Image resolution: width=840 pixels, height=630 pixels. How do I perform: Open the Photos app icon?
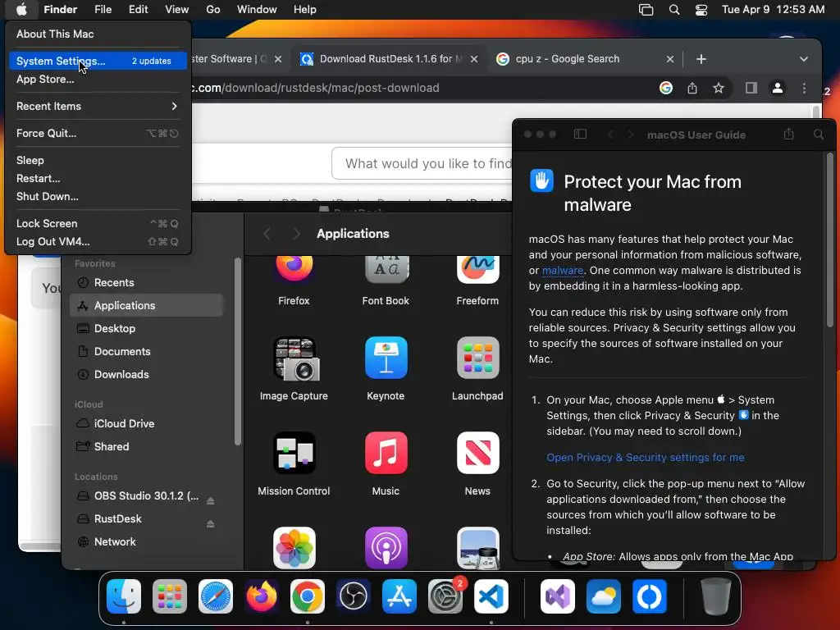[x=294, y=547]
